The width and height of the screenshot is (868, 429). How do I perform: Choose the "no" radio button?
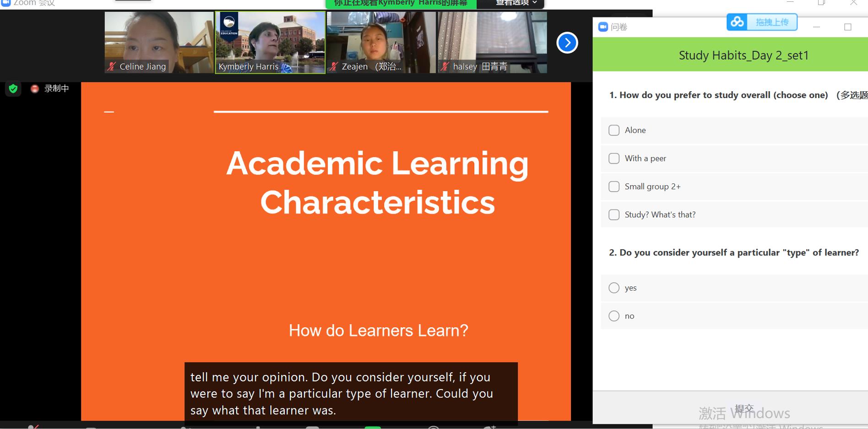point(614,316)
